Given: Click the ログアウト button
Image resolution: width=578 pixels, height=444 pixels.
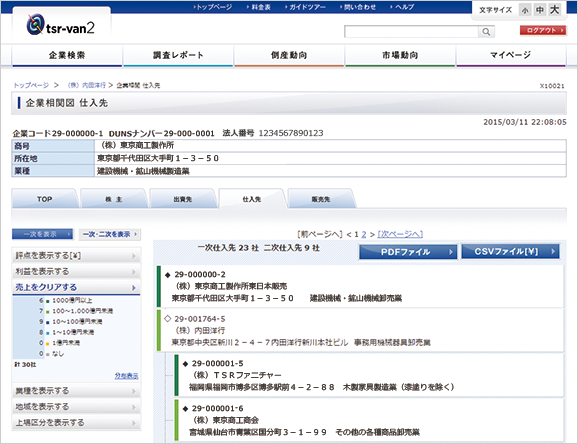Looking at the screenshot, I should [543, 30].
